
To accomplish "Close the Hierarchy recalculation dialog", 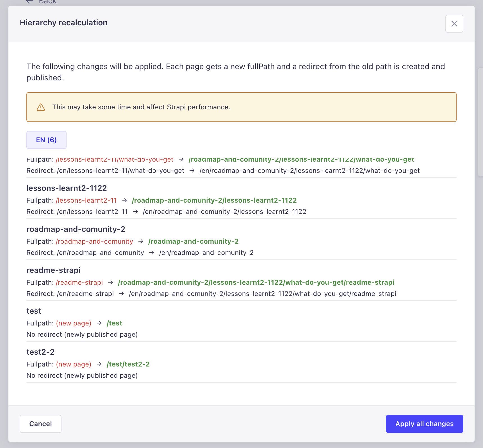I will [x=454, y=24].
